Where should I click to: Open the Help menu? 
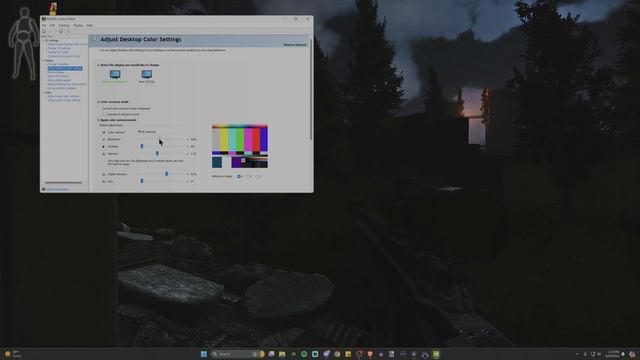89,25
